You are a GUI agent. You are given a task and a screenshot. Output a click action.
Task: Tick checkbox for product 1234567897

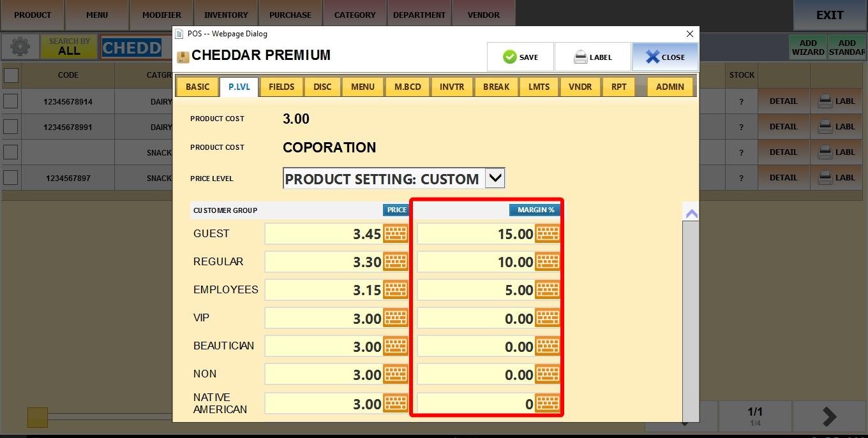click(x=11, y=178)
